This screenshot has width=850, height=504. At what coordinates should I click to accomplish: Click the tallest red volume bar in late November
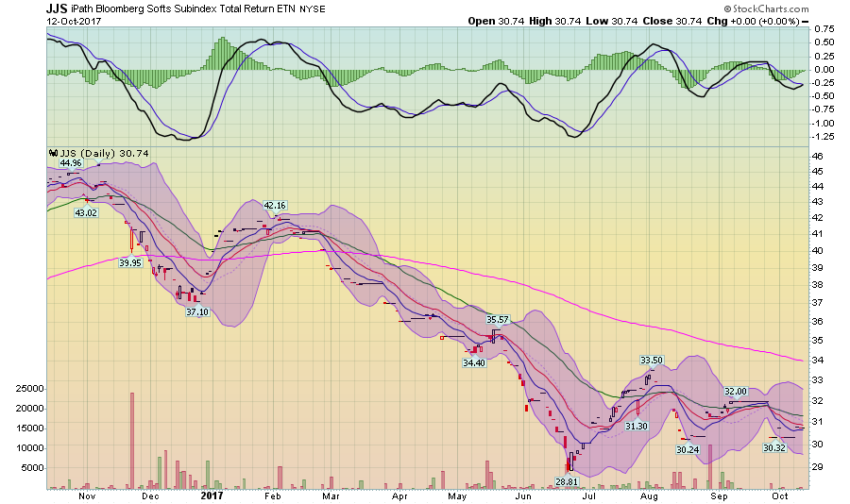131,441
